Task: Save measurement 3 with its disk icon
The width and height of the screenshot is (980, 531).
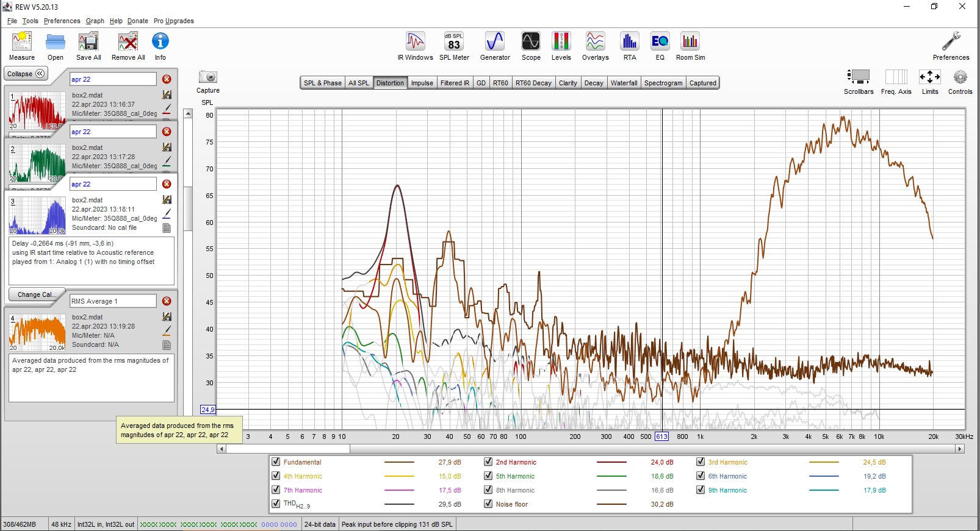Action: [167, 200]
